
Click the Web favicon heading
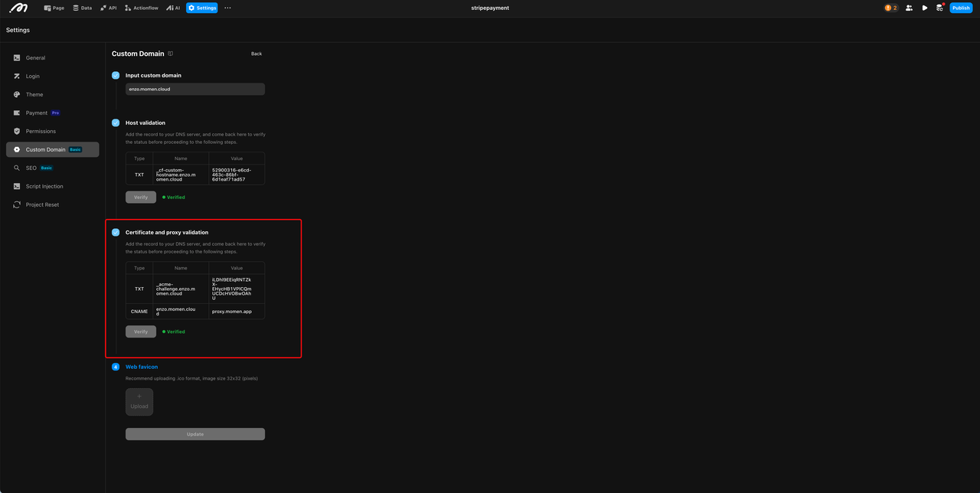pyautogui.click(x=142, y=367)
